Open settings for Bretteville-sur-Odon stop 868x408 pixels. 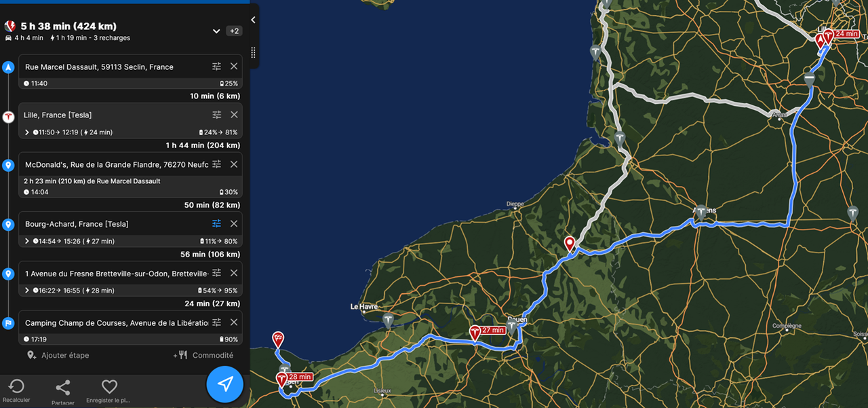[216, 273]
